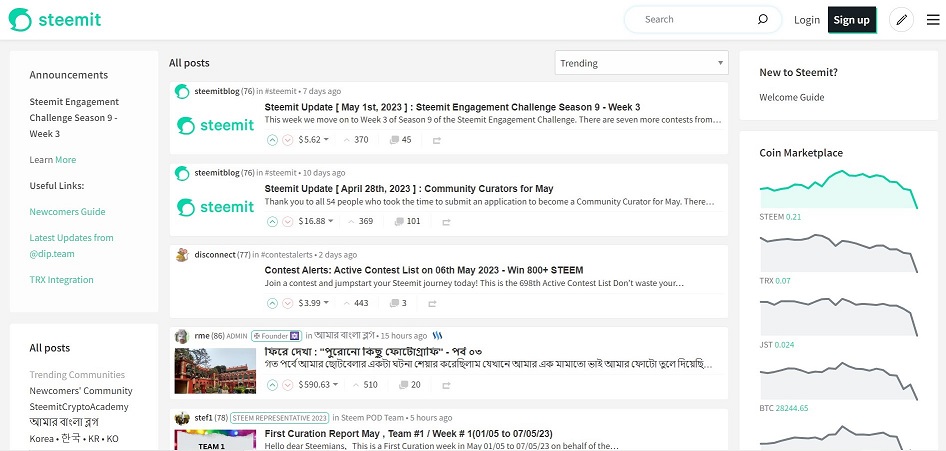
Task: Click the stef1 user avatar
Action: (182, 418)
